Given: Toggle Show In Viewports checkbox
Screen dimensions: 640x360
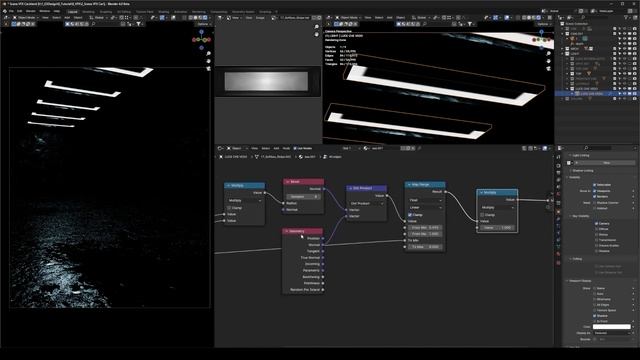Looking at the screenshot, I should 594,191.
